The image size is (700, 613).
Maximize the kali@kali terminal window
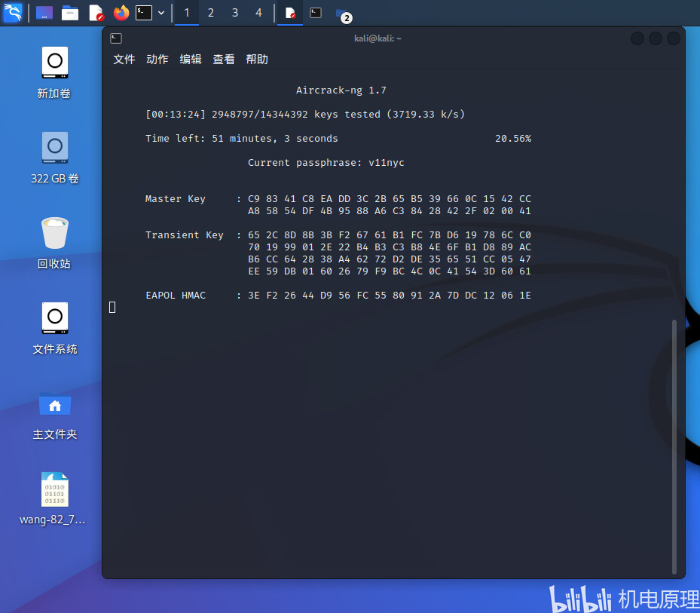656,38
